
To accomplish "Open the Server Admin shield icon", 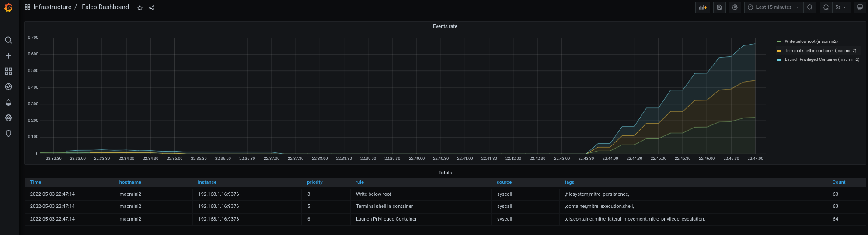I will pyautogui.click(x=8, y=134).
